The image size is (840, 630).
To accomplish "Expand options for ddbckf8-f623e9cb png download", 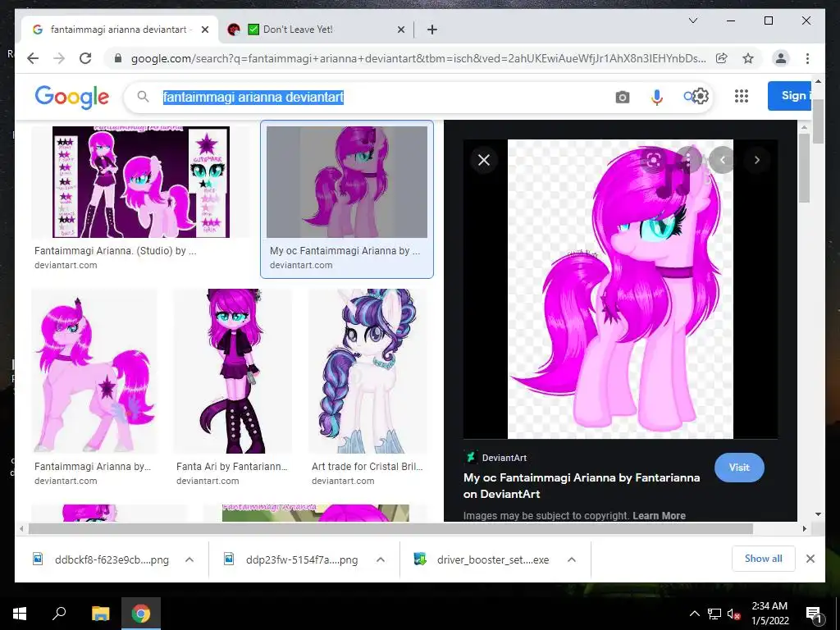I will pos(189,559).
